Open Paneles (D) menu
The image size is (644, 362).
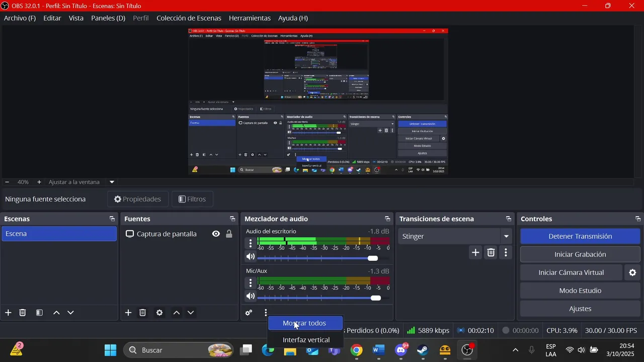pos(108,18)
